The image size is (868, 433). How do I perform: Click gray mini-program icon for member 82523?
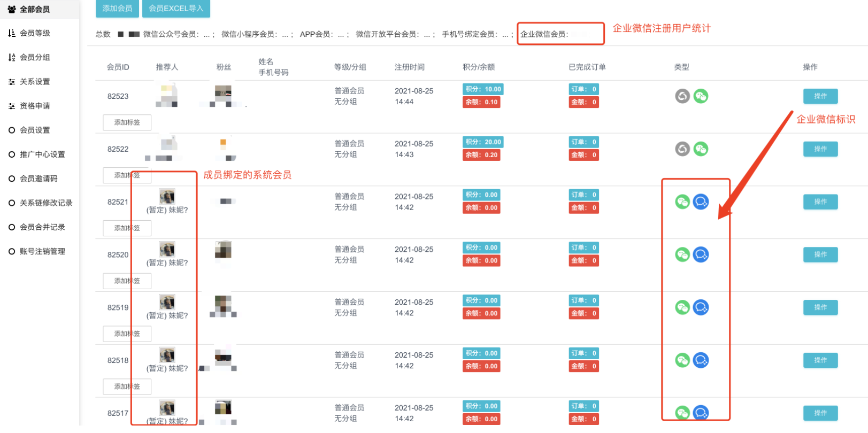(x=682, y=96)
